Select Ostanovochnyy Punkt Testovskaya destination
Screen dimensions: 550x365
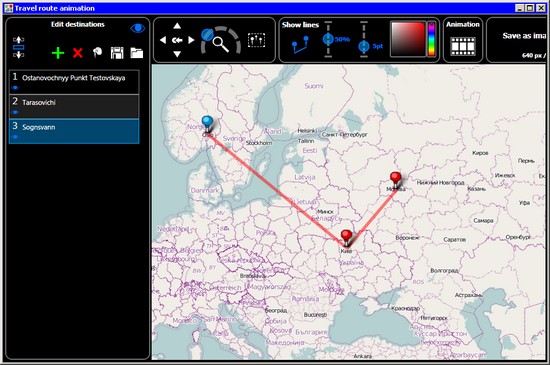74,82
